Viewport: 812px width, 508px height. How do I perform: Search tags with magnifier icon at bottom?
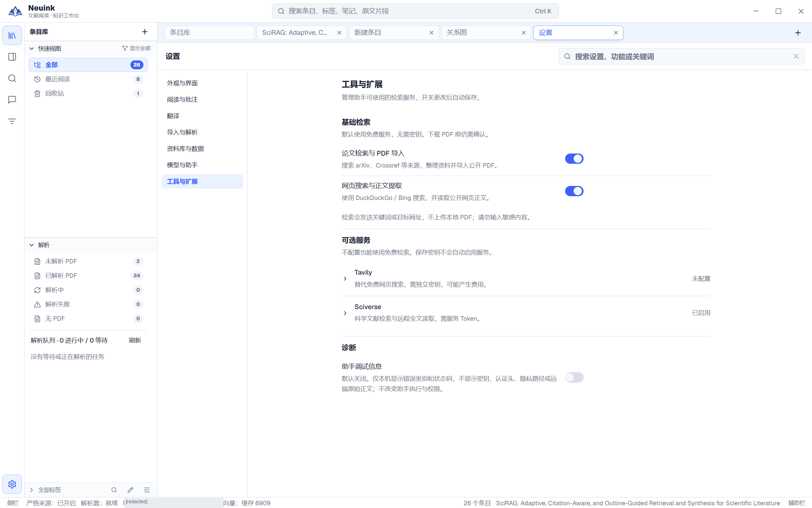(114, 490)
